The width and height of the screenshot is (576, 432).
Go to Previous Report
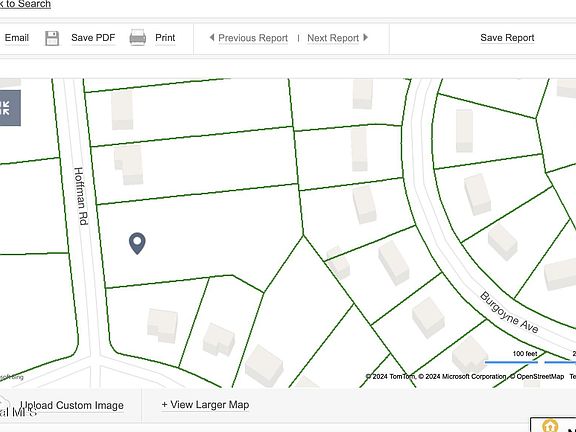tap(253, 38)
